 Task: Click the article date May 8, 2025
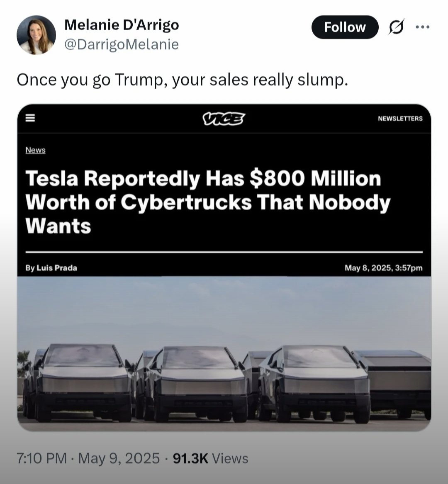point(383,268)
